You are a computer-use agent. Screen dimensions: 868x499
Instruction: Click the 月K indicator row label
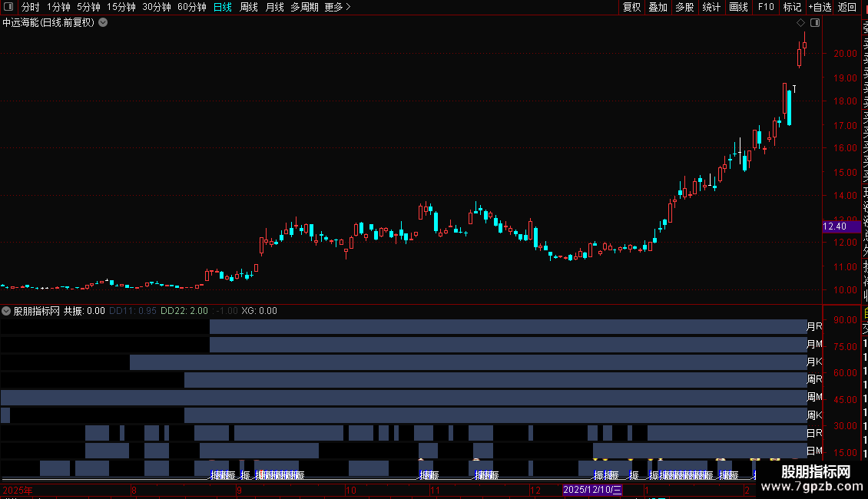pos(814,362)
